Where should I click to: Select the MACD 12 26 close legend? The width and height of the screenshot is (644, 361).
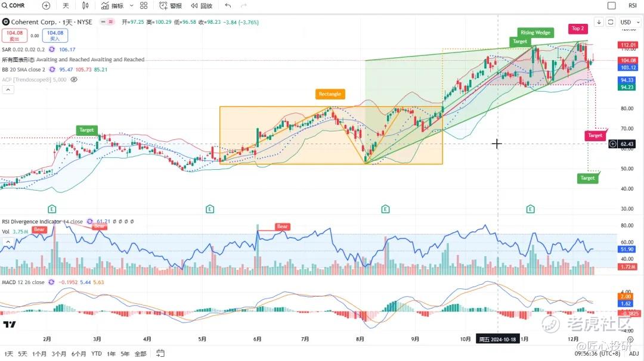tap(23, 282)
